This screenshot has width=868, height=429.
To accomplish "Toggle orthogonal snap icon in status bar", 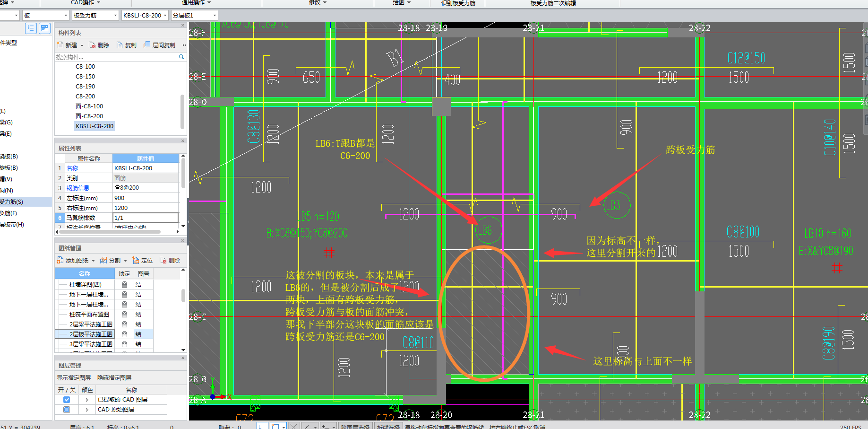I will [263, 426].
